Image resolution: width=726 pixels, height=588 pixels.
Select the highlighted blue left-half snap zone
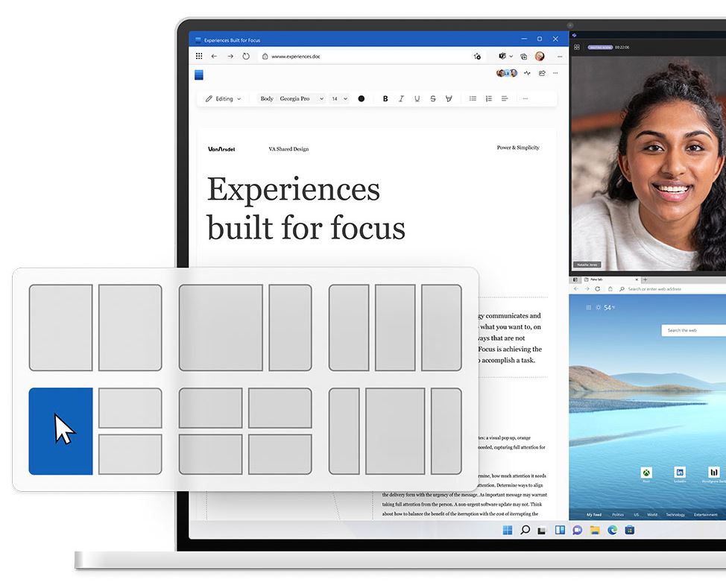click(60, 431)
